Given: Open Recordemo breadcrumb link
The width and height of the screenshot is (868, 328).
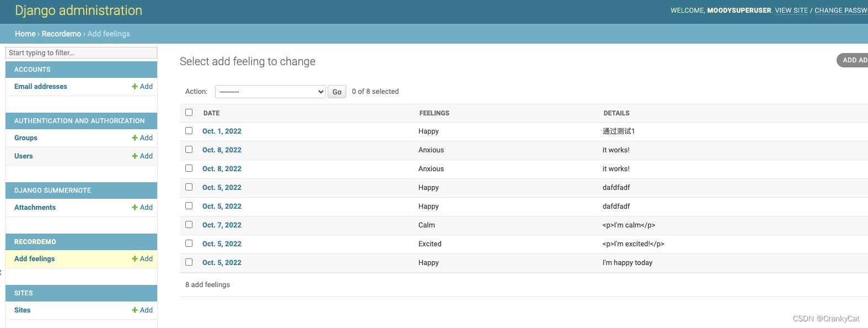Looking at the screenshot, I should coord(61,34).
